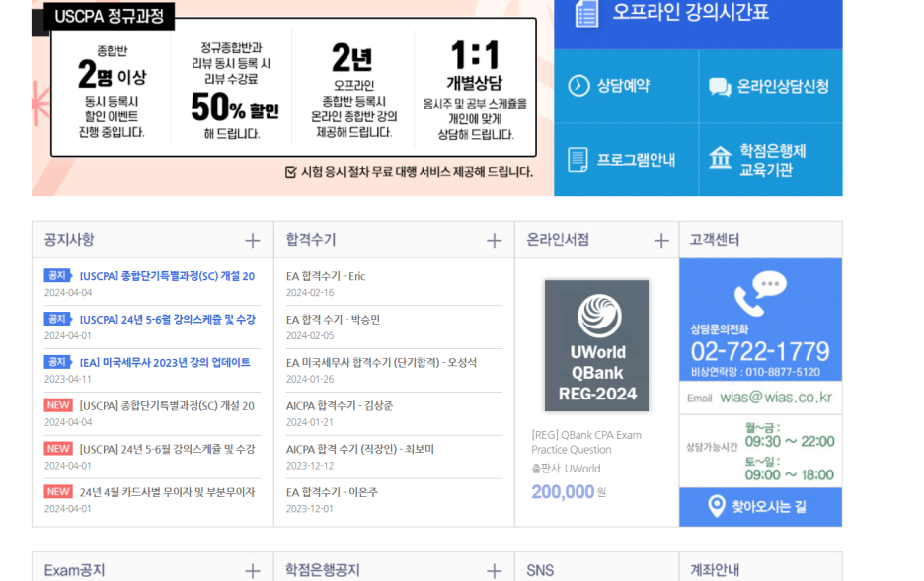The image size is (924, 581).
Task: Open 프로그램안내 tile
Action: coord(626,160)
